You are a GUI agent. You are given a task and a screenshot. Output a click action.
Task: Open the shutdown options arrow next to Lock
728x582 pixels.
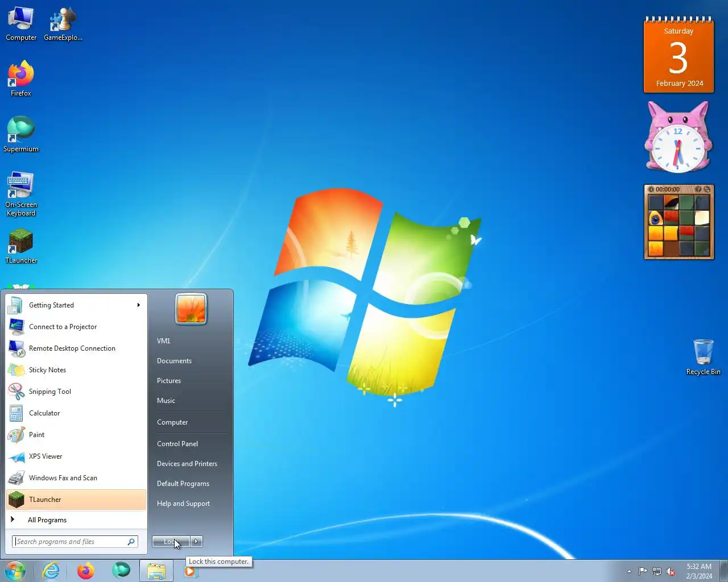pos(196,542)
